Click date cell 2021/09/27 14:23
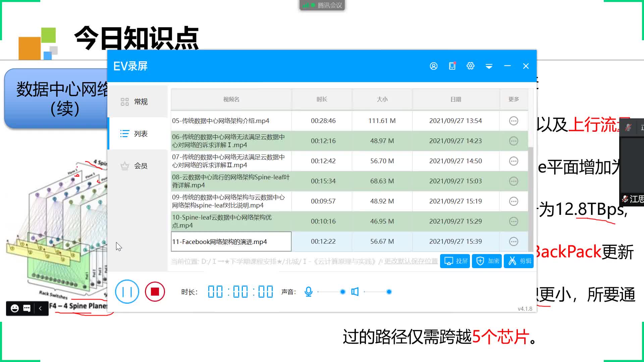This screenshot has height=362, width=644. (455, 141)
